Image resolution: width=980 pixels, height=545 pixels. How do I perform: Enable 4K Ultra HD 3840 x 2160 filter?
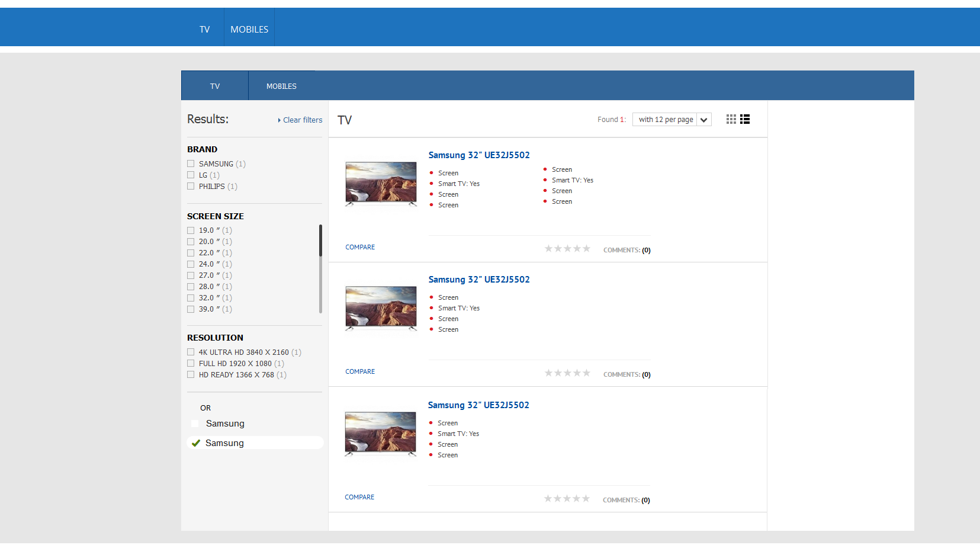tap(191, 352)
